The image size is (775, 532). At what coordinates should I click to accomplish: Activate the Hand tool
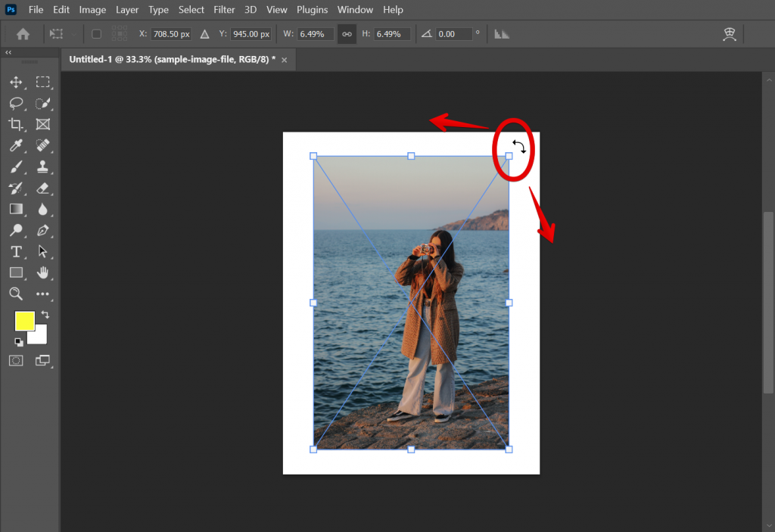point(44,272)
